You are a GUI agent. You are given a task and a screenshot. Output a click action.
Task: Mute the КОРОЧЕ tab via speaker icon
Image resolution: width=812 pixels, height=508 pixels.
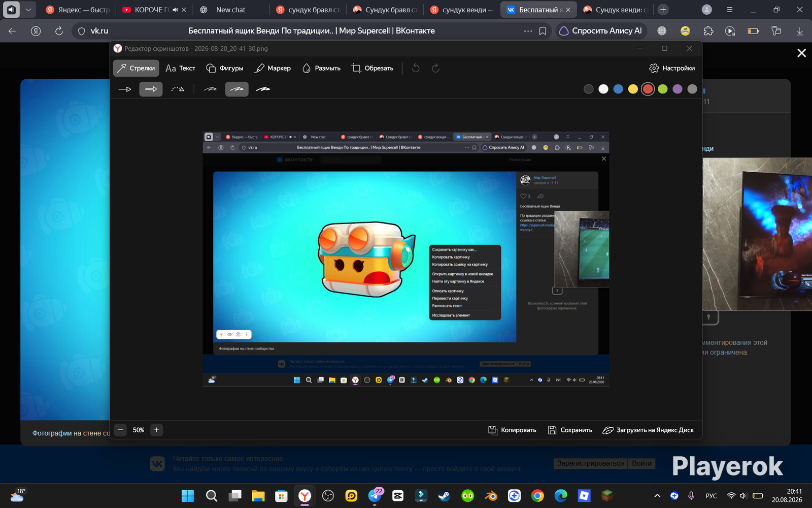coord(175,10)
